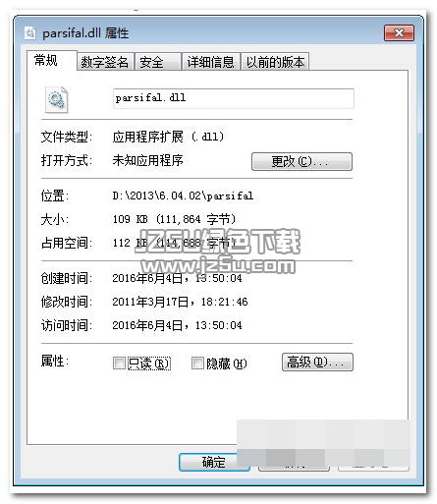Click the small title bar file icon

[29, 33]
